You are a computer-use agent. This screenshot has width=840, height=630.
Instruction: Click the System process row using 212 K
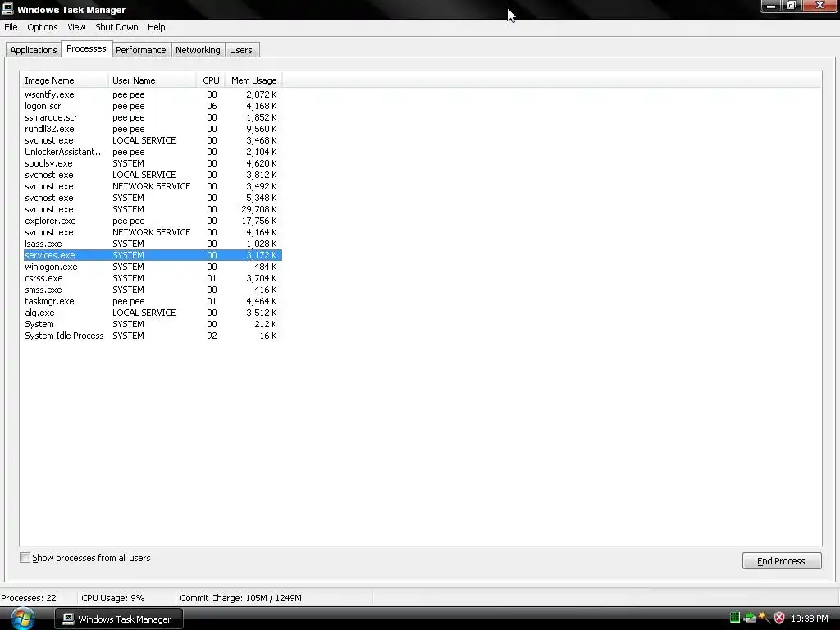153,325
